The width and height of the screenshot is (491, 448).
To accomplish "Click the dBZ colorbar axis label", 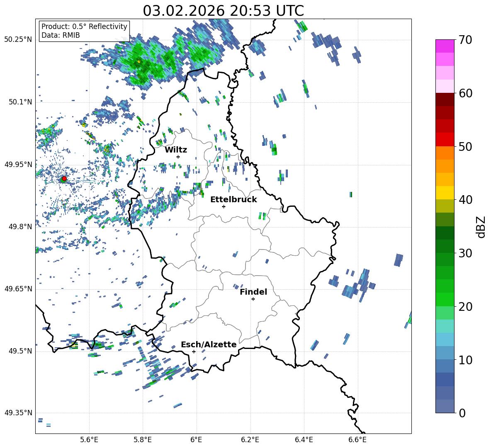I will pos(481,227).
